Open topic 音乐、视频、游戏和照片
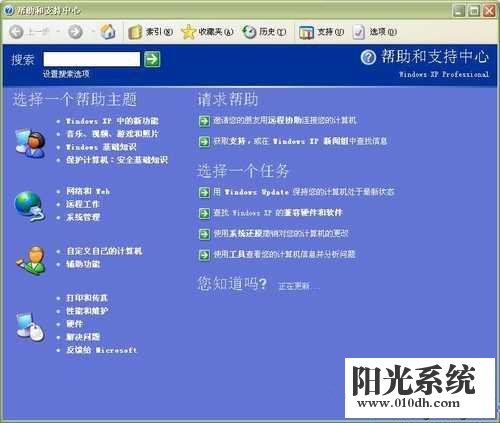 pyautogui.click(x=112, y=134)
